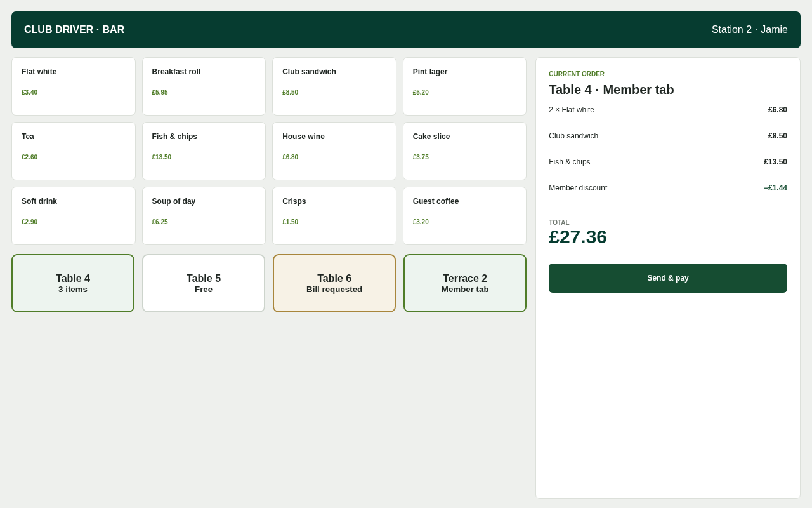This screenshot has height=508, width=812.
Task: Choose the House wine tile
Action: [x=334, y=151]
